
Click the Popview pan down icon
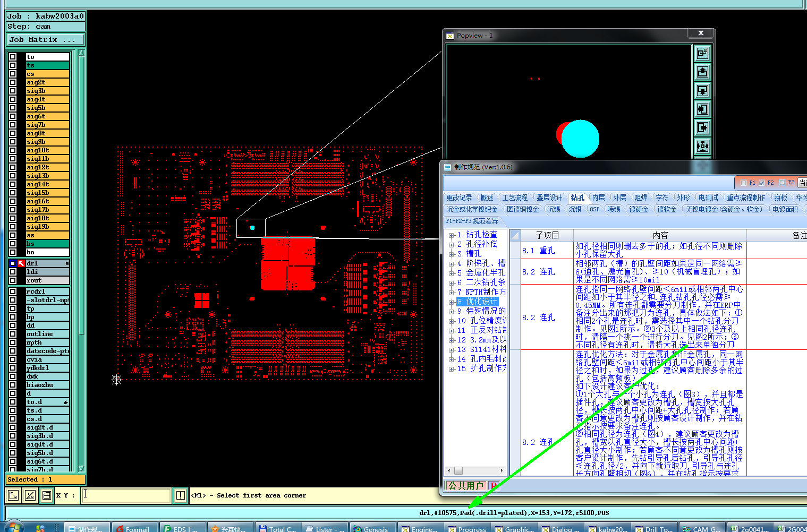tap(702, 90)
